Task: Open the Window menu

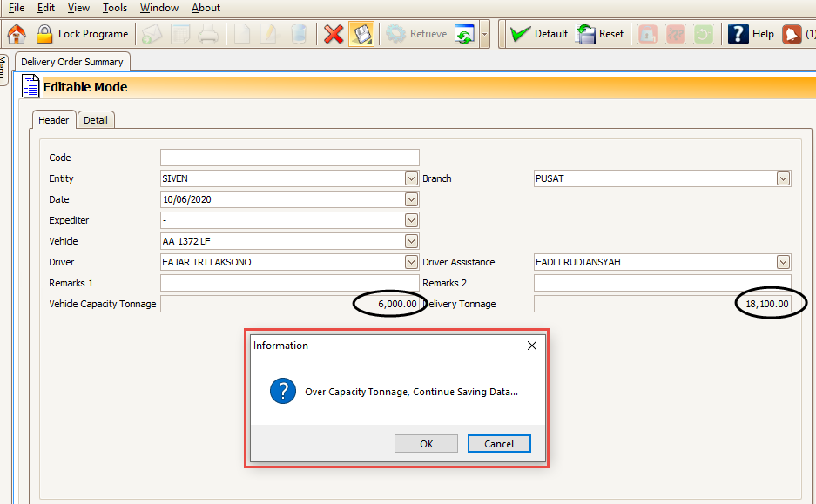Action: 159,8
